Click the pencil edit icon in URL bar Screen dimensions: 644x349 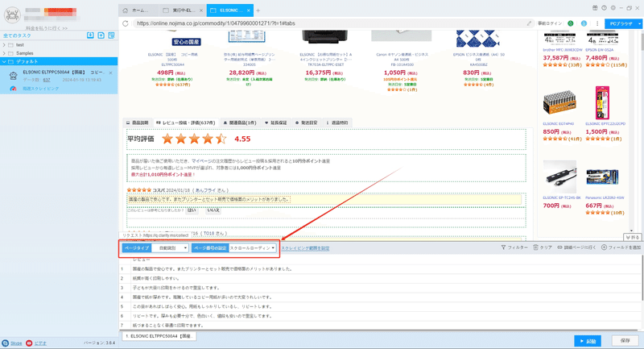click(x=529, y=23)
